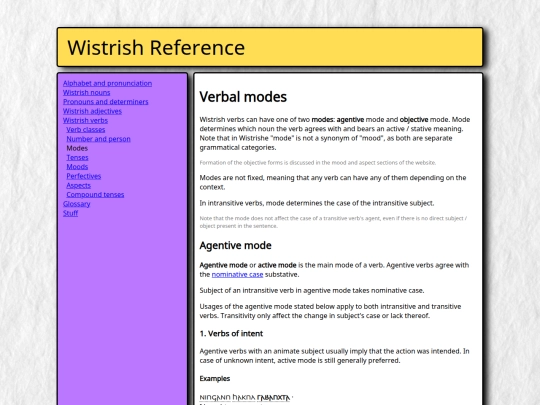Open Tenses subpage
The height and width of the screenshot is (405, 540).
click(77, 158)
